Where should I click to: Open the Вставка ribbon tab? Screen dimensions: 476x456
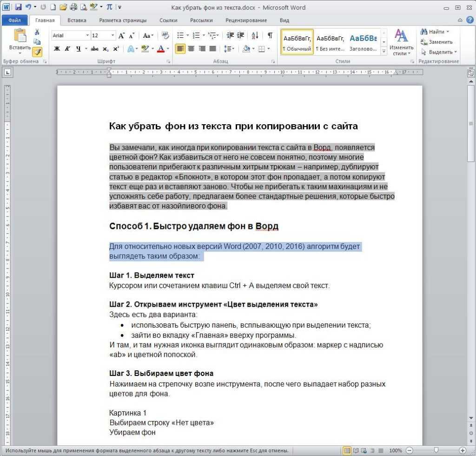pyautogui.click(x=77, y=20)
